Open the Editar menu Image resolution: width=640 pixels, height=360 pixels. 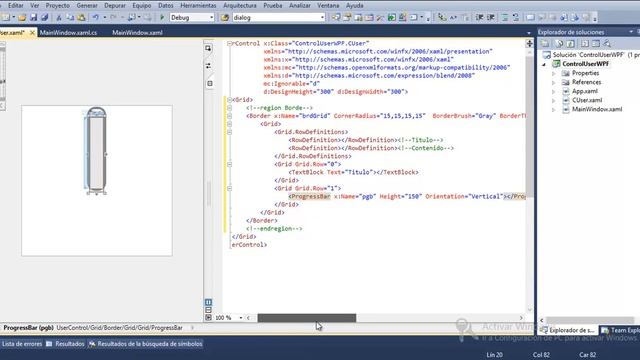(16, 6)
